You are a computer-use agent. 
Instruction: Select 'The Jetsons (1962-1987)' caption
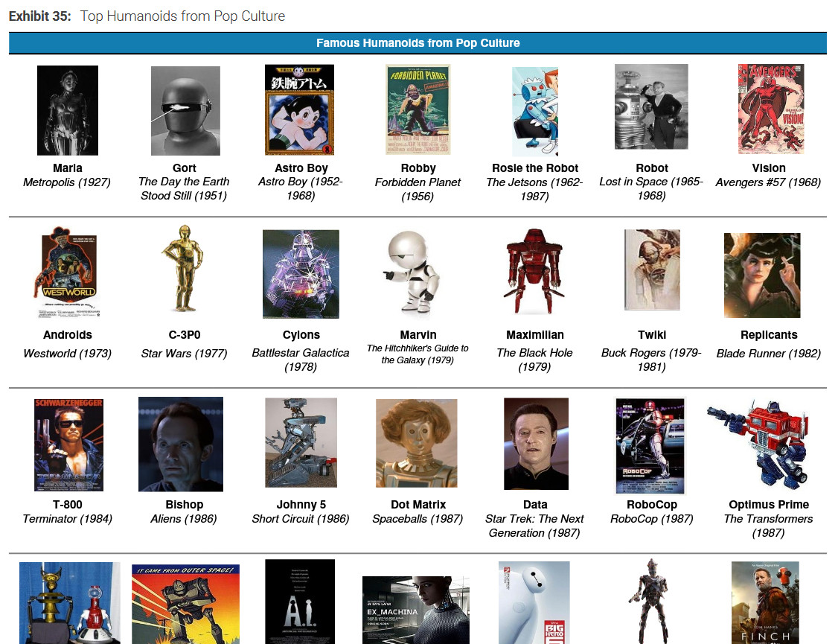pos(534,189)
